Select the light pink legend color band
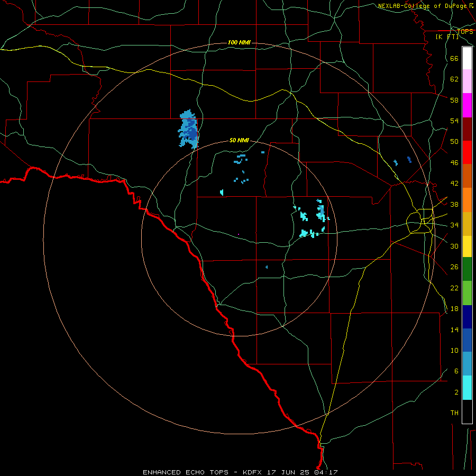This screenshot has width=476, height=476. (467, 81)
